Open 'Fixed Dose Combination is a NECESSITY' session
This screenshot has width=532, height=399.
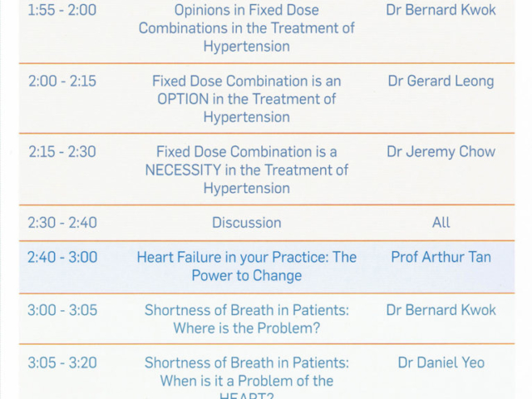coord(247,170)
